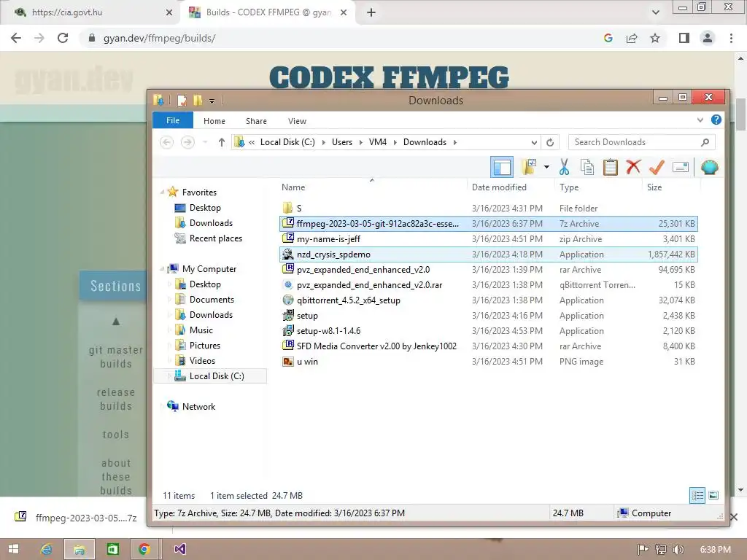Expand breadcrumb arrow after Downloads
This screenshot has height=560, width=747.
coord(455,142)
